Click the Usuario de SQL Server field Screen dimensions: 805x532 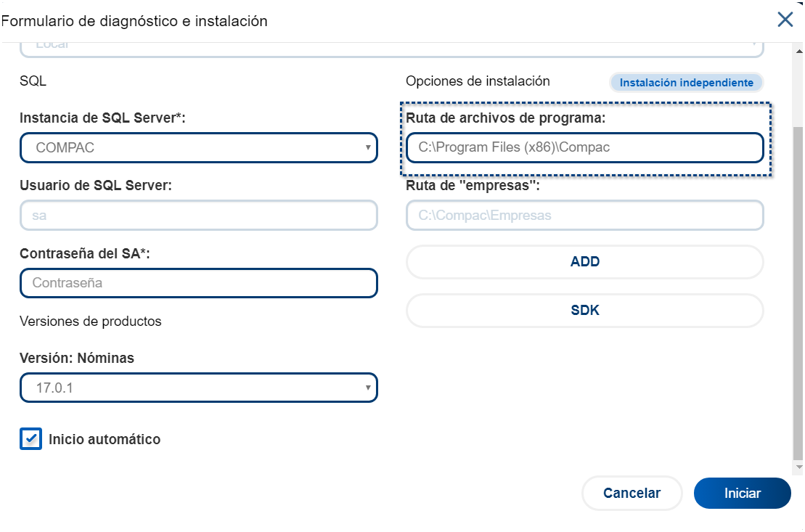tap(198, 216)
